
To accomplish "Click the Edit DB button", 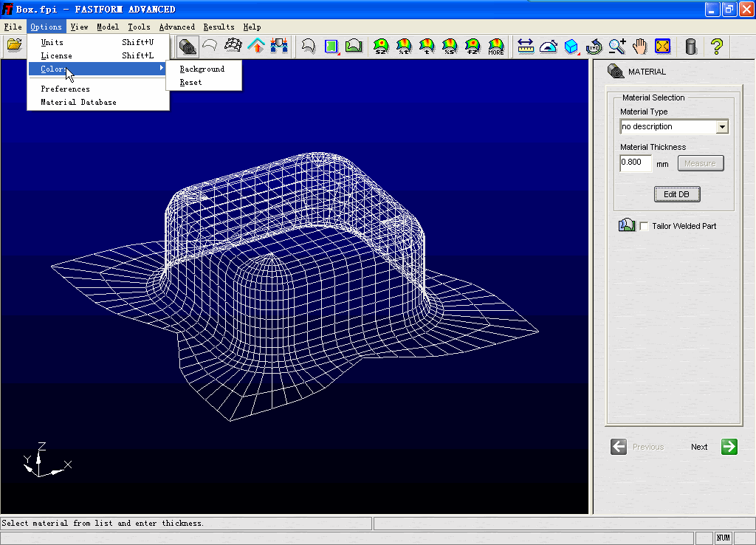I will (677, 194).
